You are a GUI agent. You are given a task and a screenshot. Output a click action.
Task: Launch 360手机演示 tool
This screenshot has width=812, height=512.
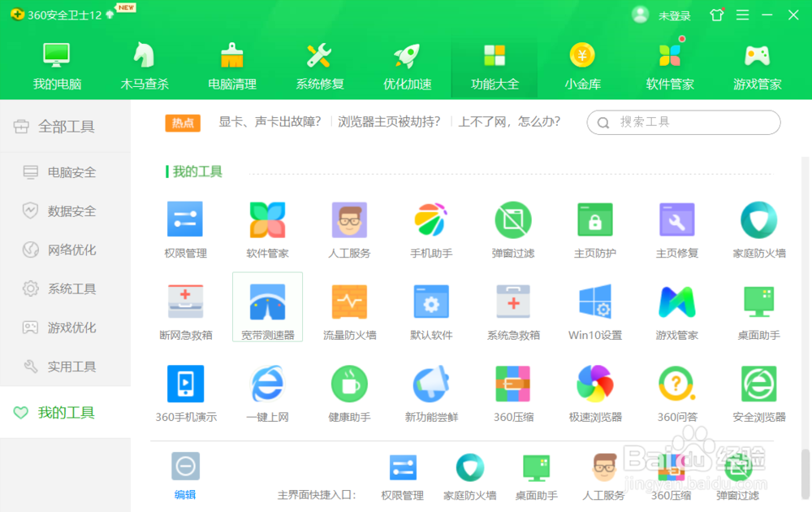click(x=185, y=393)
